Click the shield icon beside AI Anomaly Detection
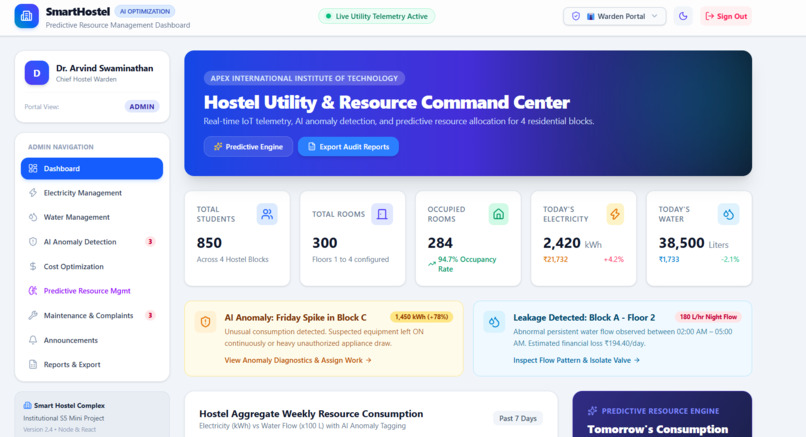This screenshot has width=806, height=437. (33, 242)
